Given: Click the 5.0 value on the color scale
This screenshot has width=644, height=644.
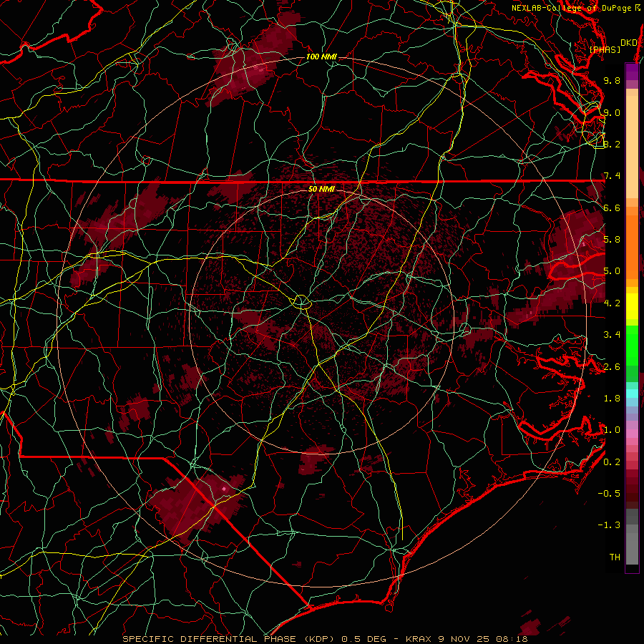Looking at the screenshot, I should [x=612, y=271].
